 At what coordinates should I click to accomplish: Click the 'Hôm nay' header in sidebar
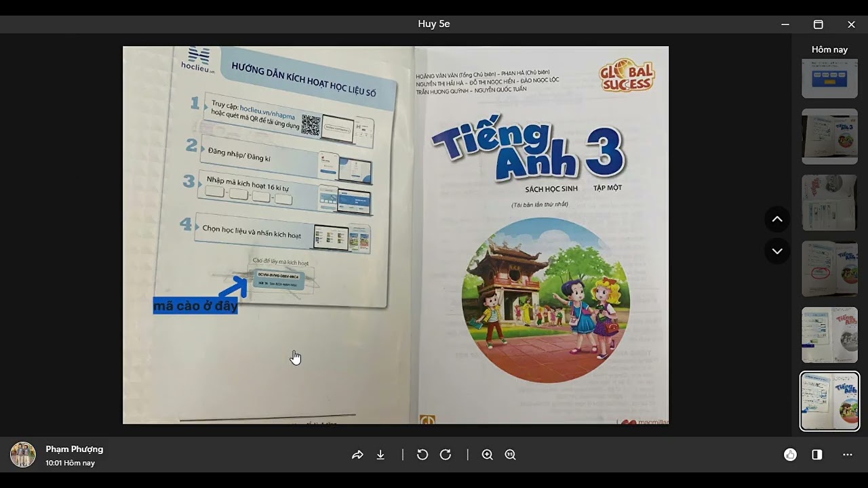tap(830, 49)
